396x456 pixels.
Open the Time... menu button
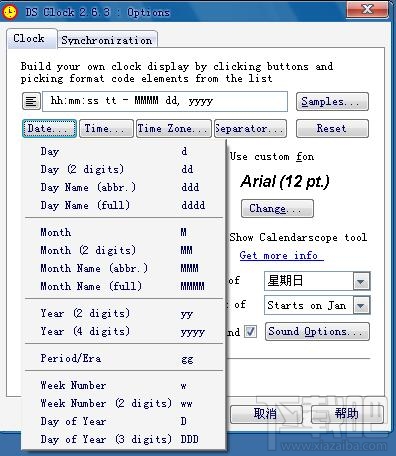[x=106, y=129]
